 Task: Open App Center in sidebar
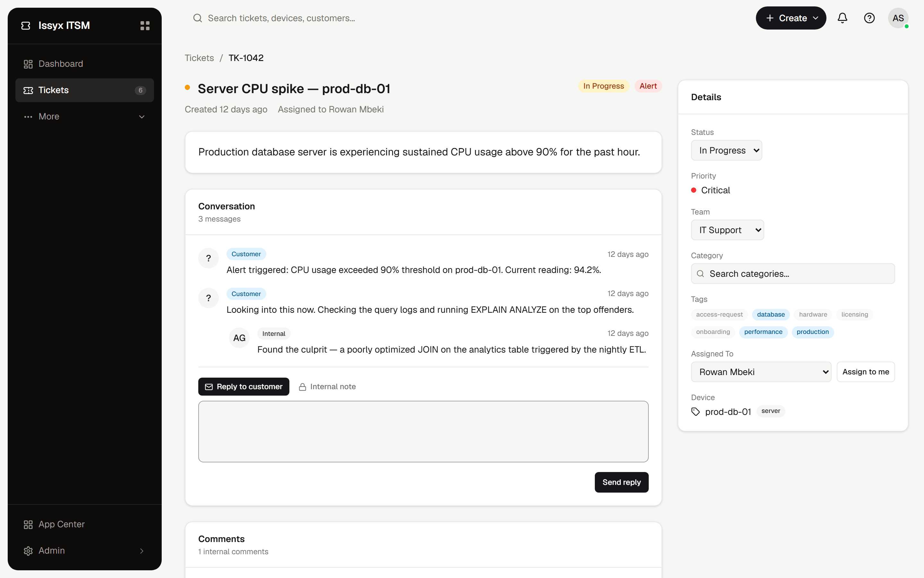(x=84, y=524)
